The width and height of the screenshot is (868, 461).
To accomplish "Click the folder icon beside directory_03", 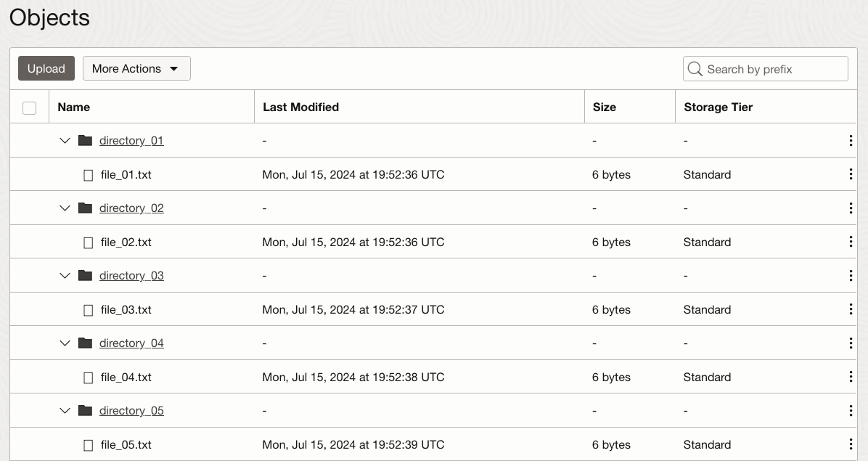I will click(x=85, y=275).
